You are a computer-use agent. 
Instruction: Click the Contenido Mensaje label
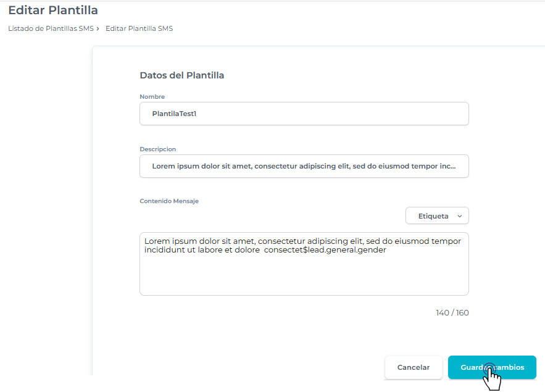point(169,201)
